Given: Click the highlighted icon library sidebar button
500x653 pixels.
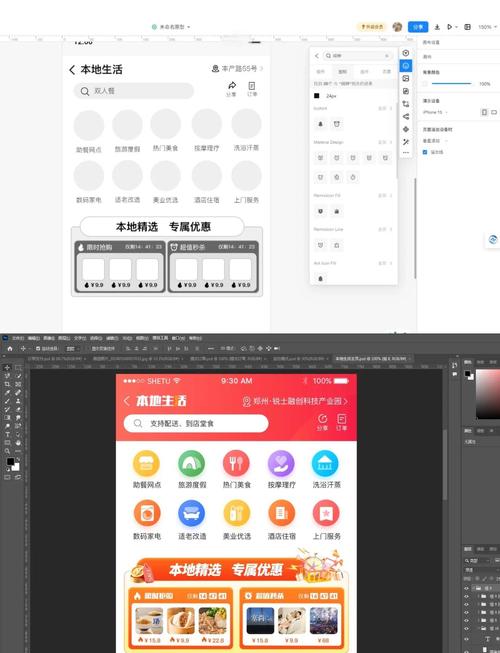Looking at the screenshot, I should point(405,66).
